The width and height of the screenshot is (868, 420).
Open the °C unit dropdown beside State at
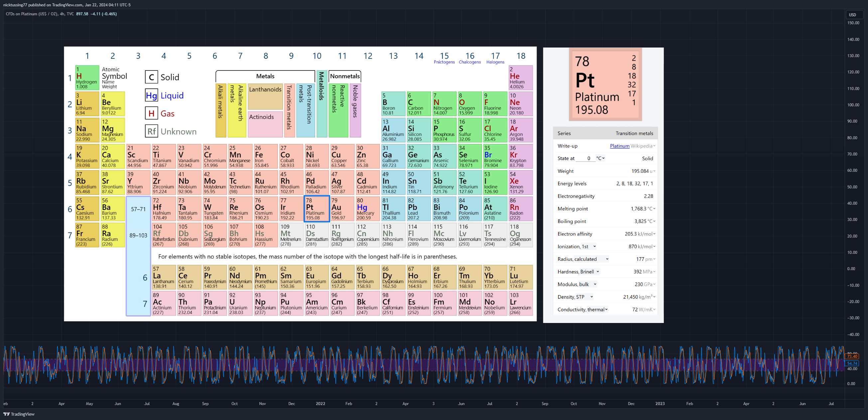[600, 158]
